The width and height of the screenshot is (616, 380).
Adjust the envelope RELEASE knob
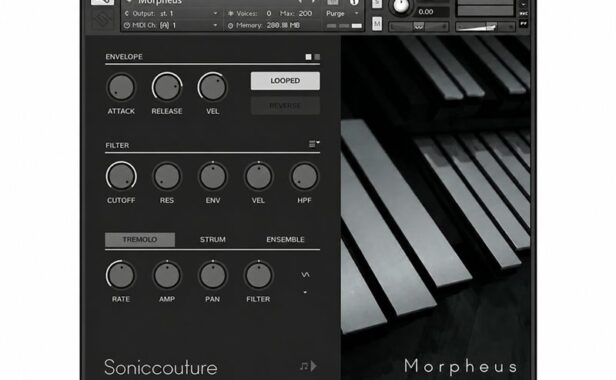point(167,87)
